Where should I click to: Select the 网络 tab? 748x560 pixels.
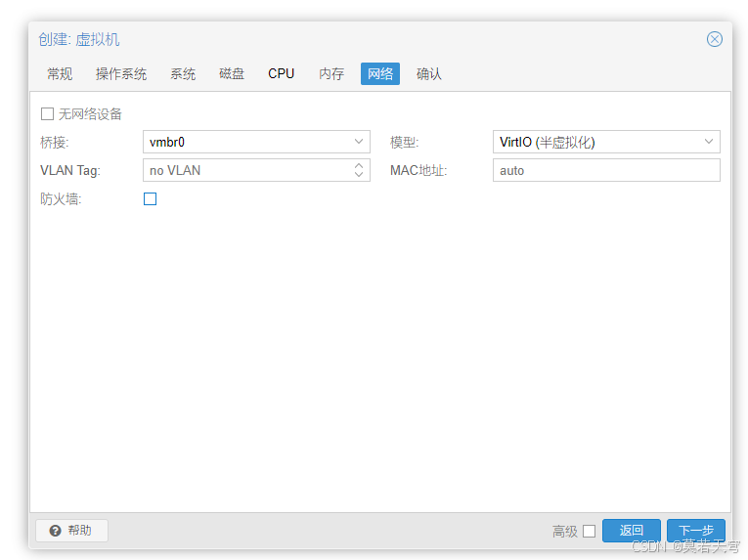(380, 74)
